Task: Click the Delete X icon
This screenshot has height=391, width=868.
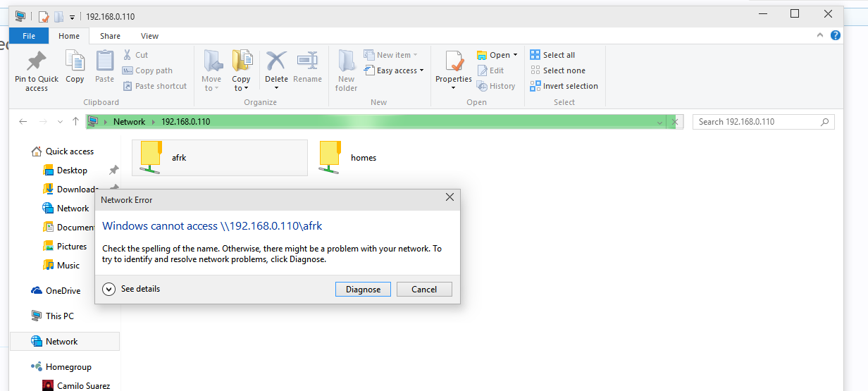Action: [x=276, y=61]
